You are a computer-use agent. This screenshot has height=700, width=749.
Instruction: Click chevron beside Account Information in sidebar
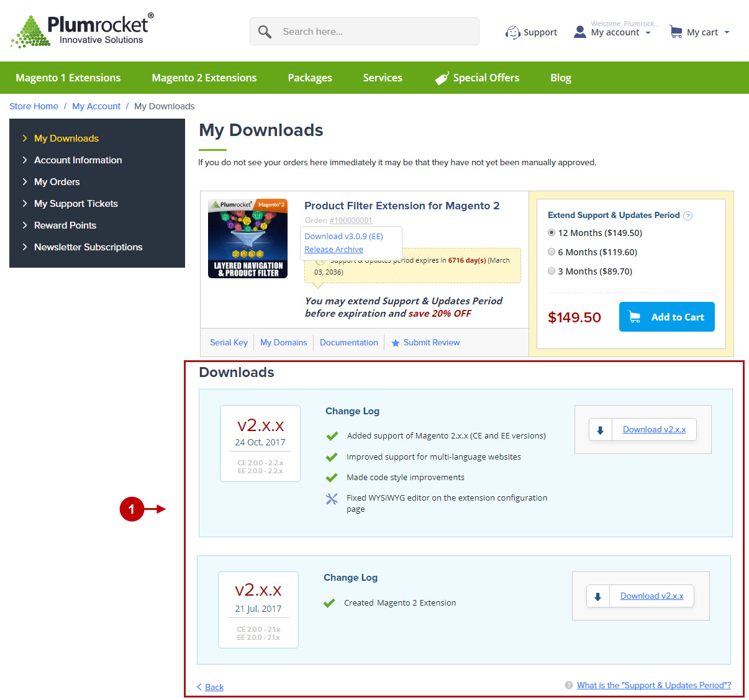[25, 160]
